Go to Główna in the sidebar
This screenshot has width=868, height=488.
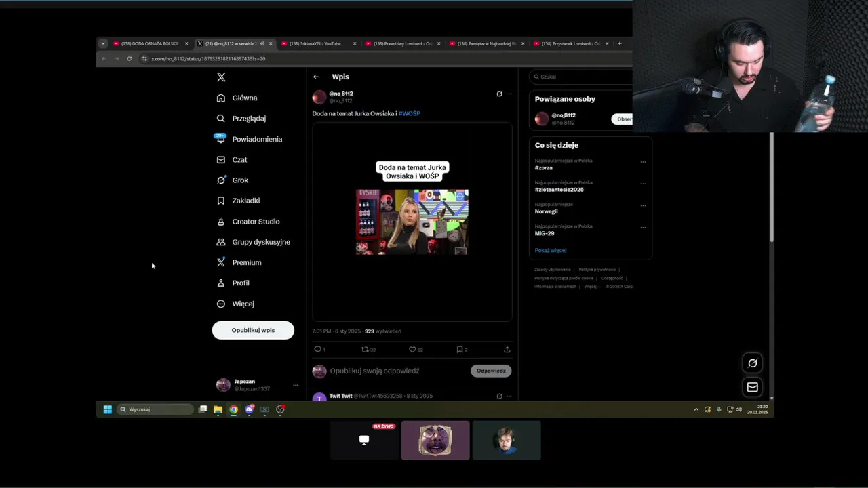(x=237, y=98)
